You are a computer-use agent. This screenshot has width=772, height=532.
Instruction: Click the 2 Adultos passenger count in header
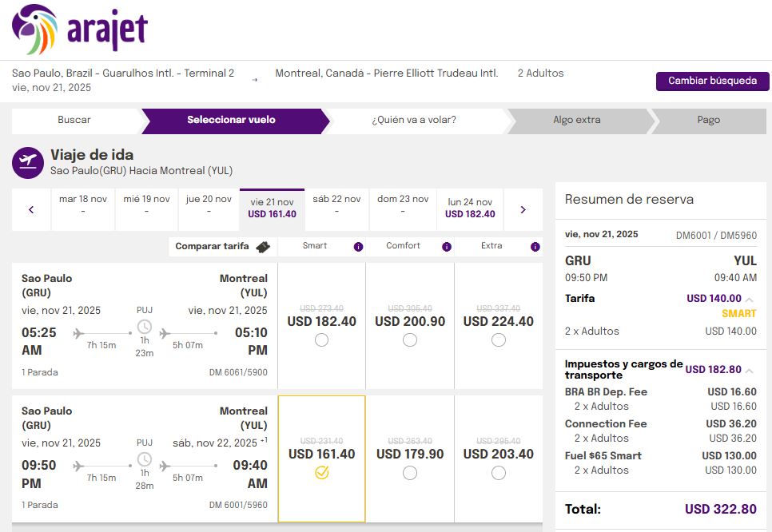tap(540, 73)
